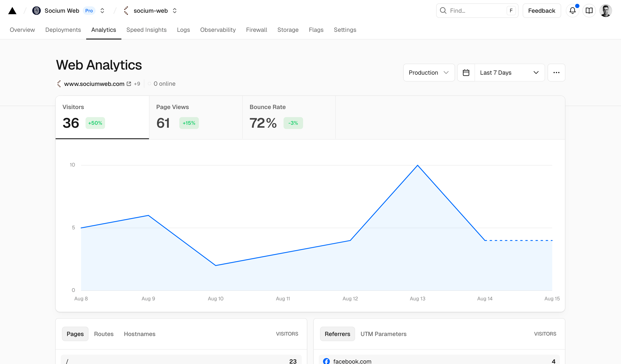Click the search magnifier icon

pos(443,10)
